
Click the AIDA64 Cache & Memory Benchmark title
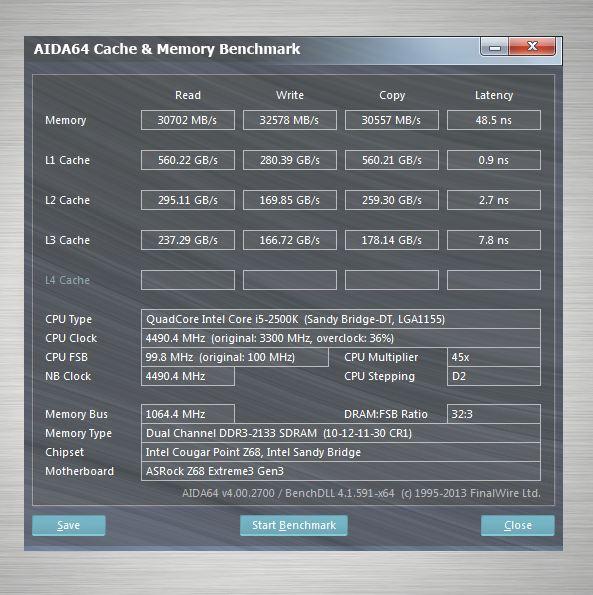point(167,49)
